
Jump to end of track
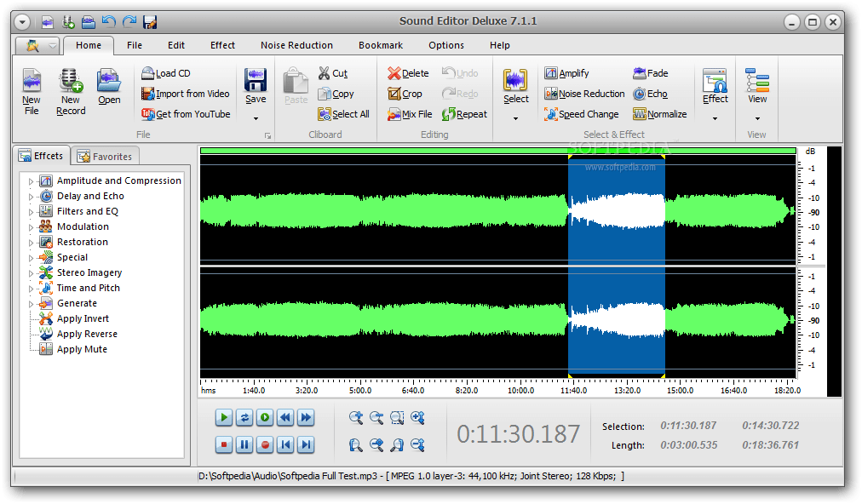tap(306, 444)
